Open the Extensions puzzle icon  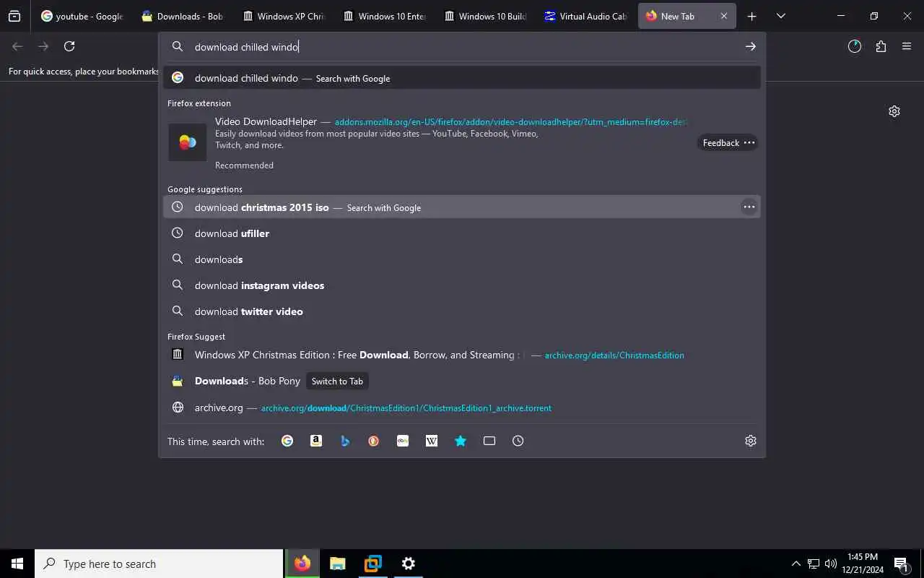881,46
